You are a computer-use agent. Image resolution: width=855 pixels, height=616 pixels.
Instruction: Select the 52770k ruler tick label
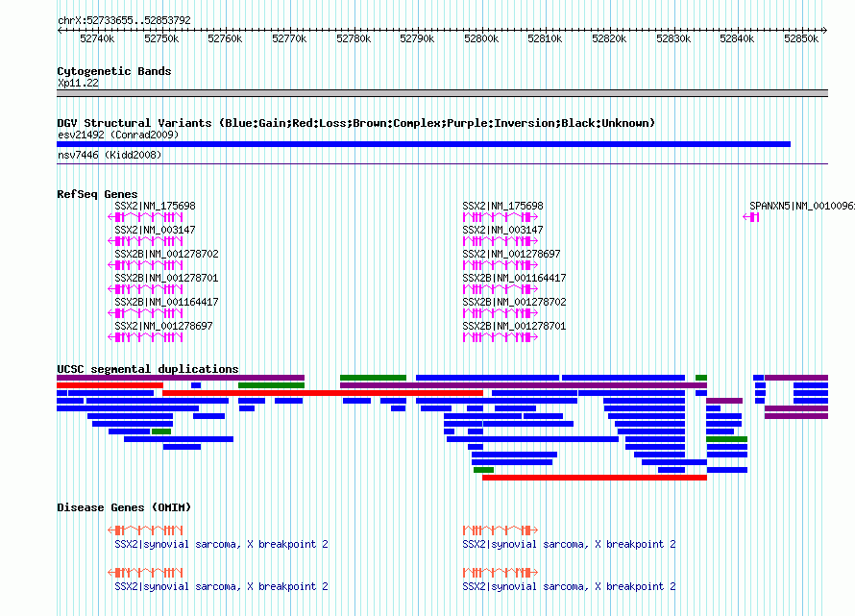point(289,38)
